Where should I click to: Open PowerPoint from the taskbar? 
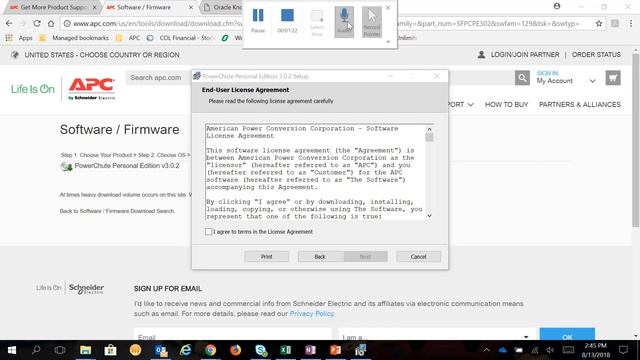coord(335,350)
